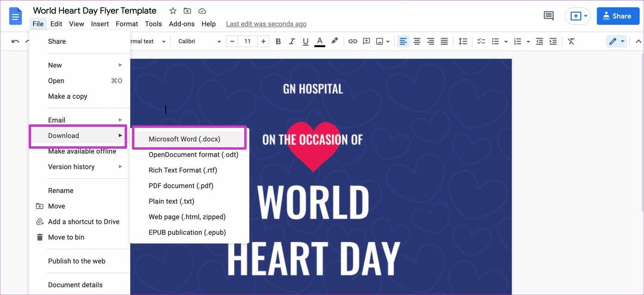Check cloud save status icon

[x=202, y=11]
